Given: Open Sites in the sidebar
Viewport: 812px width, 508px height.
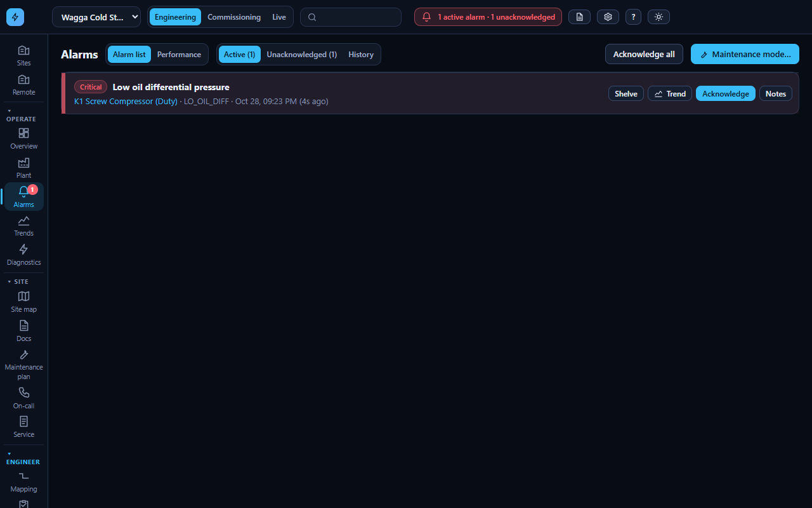Looking at the screenshot, I should tap(23, 55).
